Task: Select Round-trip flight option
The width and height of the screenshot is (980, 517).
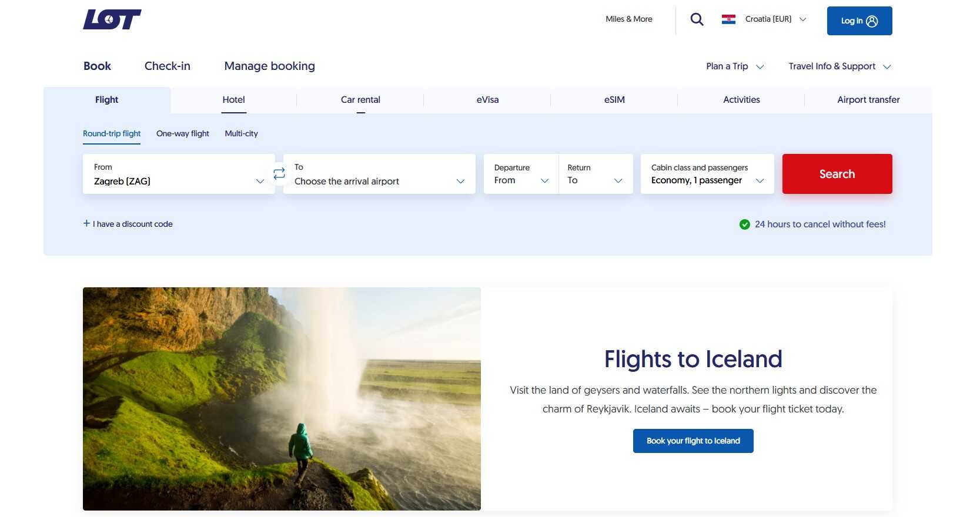Action: (112, 133)
